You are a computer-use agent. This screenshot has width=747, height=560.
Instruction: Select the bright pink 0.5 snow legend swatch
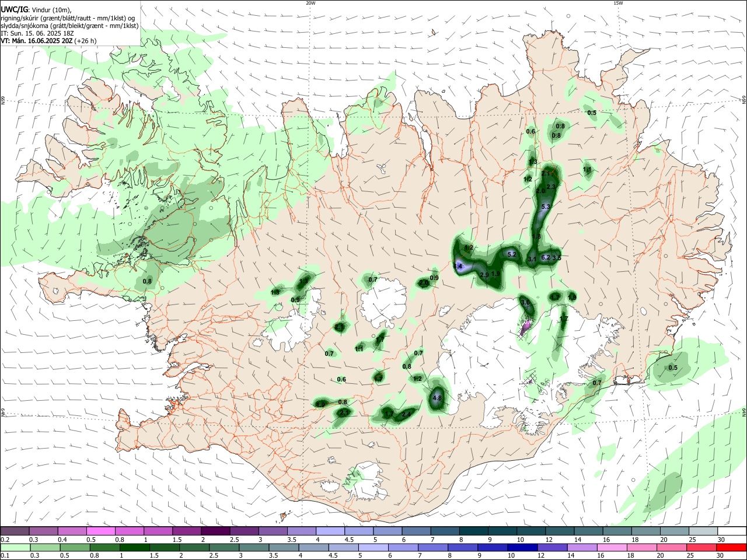click(x=100, y=531)
